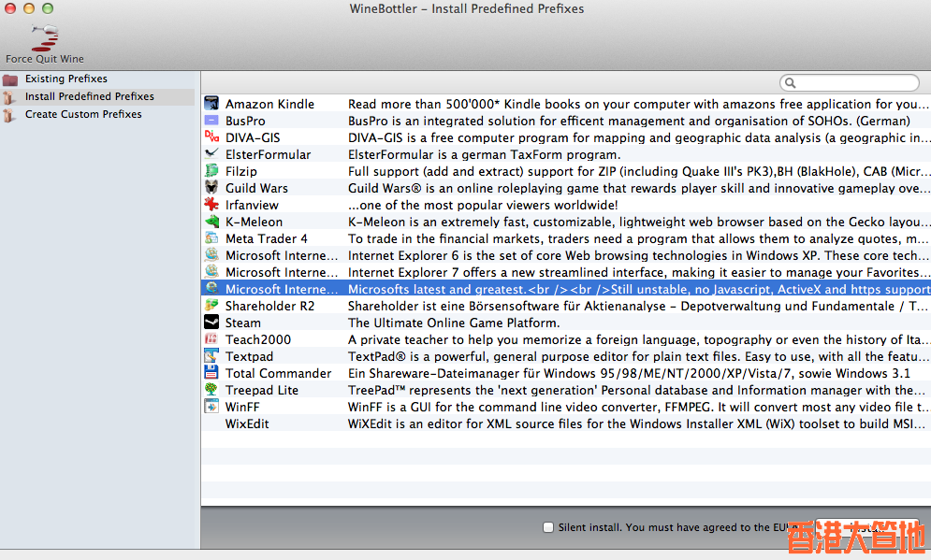Image resolution: width=931 pixels, height=560 pixels.
Task: Click the Guild Wars app icon
Action: coord(211,188)
